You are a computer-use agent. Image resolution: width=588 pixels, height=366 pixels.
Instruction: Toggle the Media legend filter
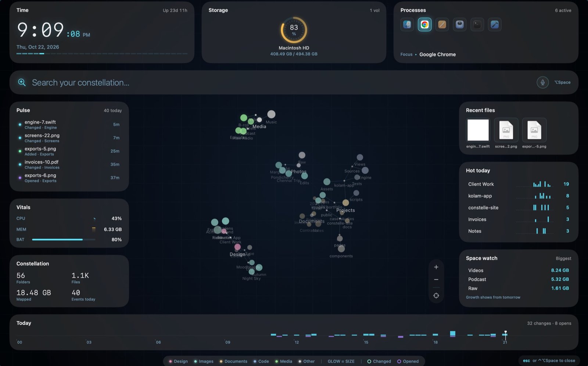pos(283,361)
